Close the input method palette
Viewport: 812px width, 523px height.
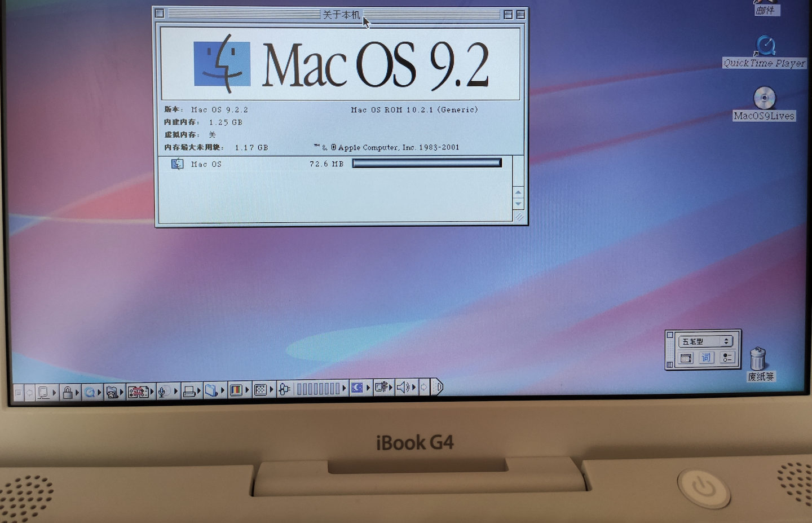[x=670, y=335]
